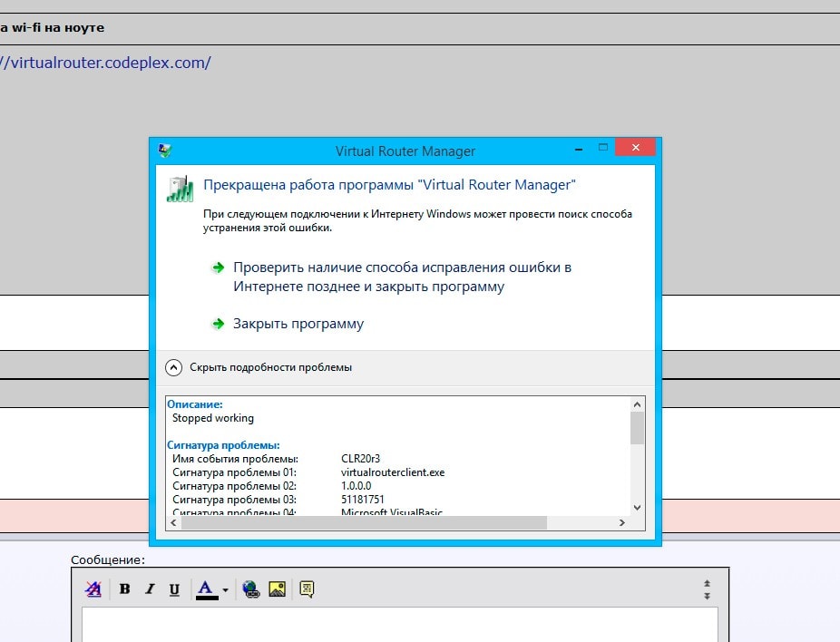Click the font color letter A button
840x642 pixels.
(207, 588)
